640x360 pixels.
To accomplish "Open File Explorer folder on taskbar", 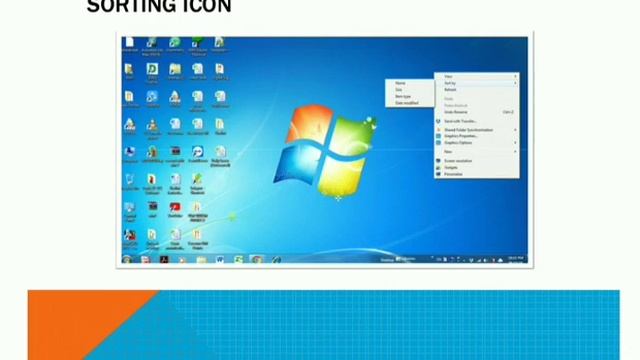I will click(x=202, y=259).
